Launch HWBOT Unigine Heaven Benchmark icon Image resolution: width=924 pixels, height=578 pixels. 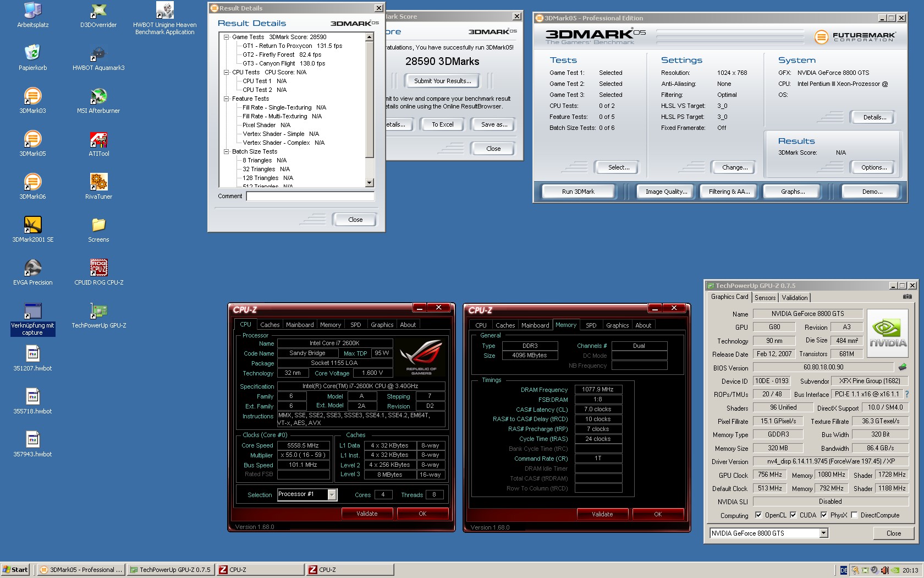[x=164, y=10]
